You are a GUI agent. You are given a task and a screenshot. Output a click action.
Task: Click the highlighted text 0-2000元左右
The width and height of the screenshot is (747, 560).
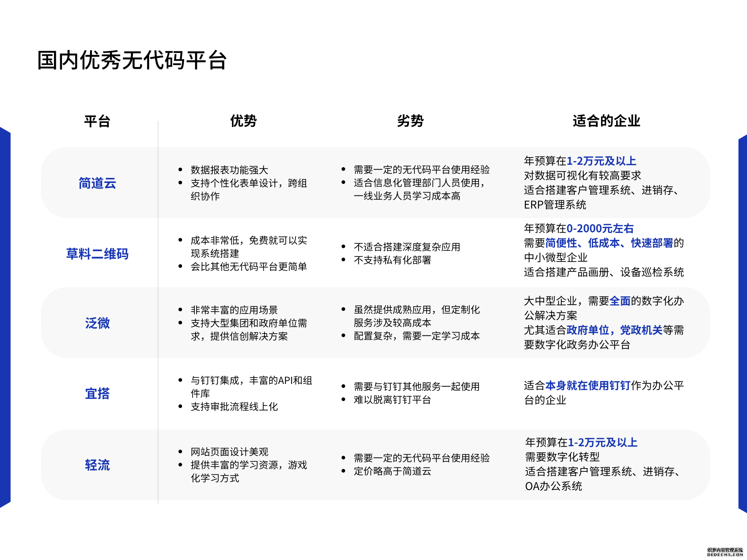[600, 228]
